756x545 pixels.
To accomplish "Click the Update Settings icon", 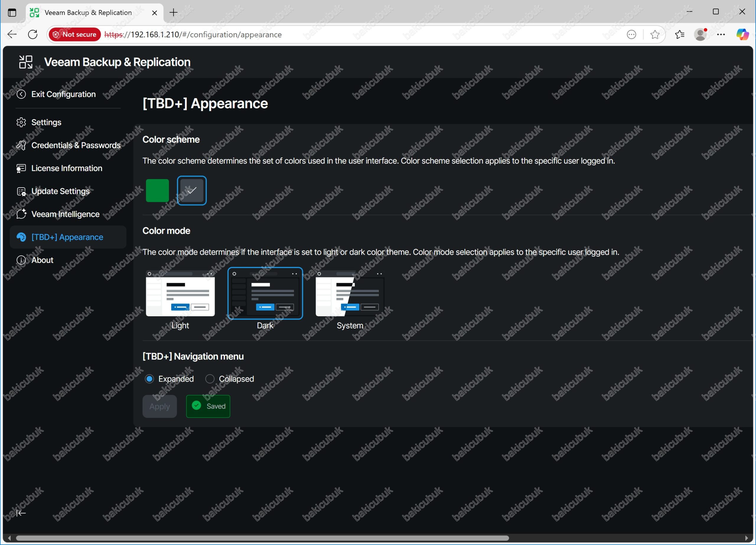I will 21,192.
